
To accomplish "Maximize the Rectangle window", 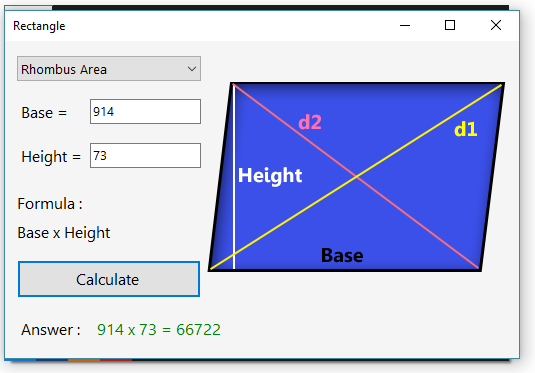I will point(450,25).
